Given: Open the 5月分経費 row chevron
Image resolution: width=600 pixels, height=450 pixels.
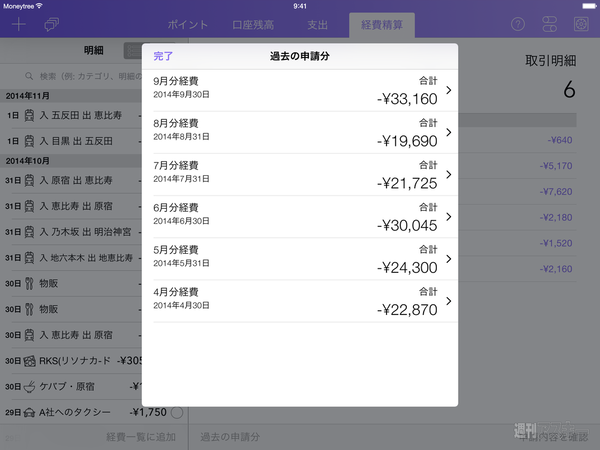Looking at the screenshot, I should pos(449,259).
